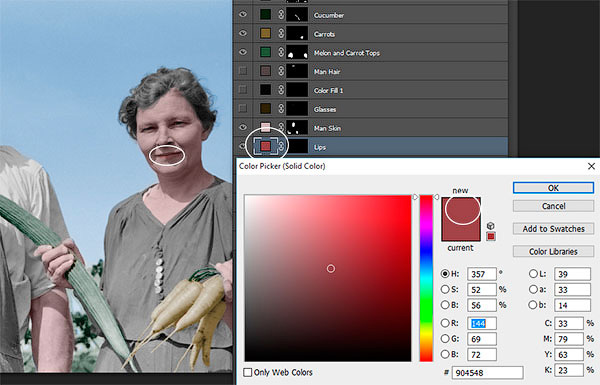Show the Man Hair layer
The width and height of the screenshot is (600, 385).
click(243, 71)
